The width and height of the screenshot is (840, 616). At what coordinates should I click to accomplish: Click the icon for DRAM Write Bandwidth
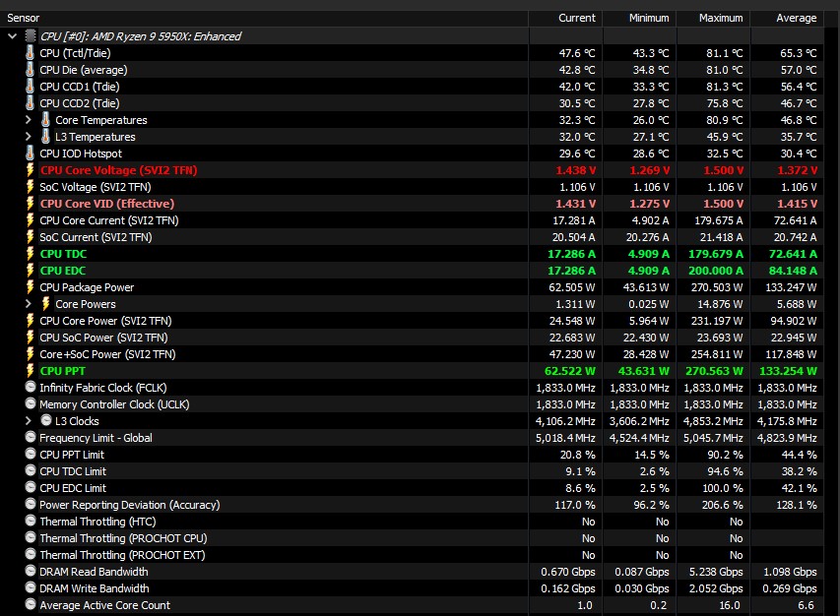pos(31,587)
